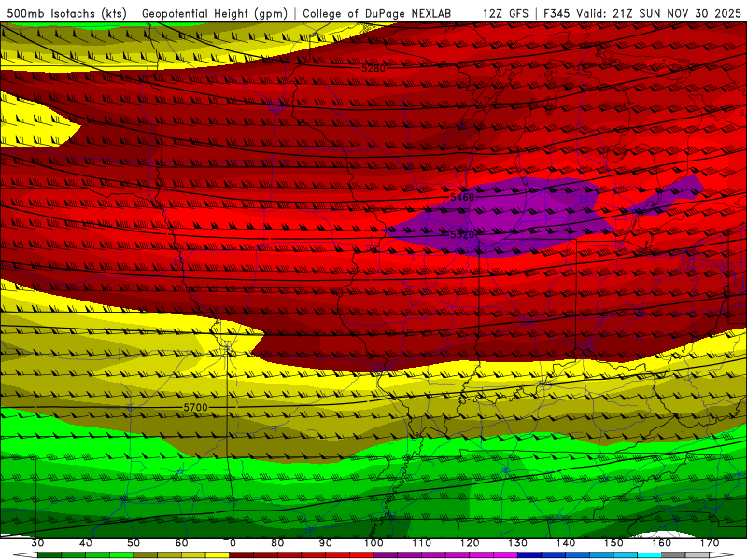This screenshot has width=747, height=560.
Task: Click the 90 tick label on the colorbar
Action: (325, 543)
